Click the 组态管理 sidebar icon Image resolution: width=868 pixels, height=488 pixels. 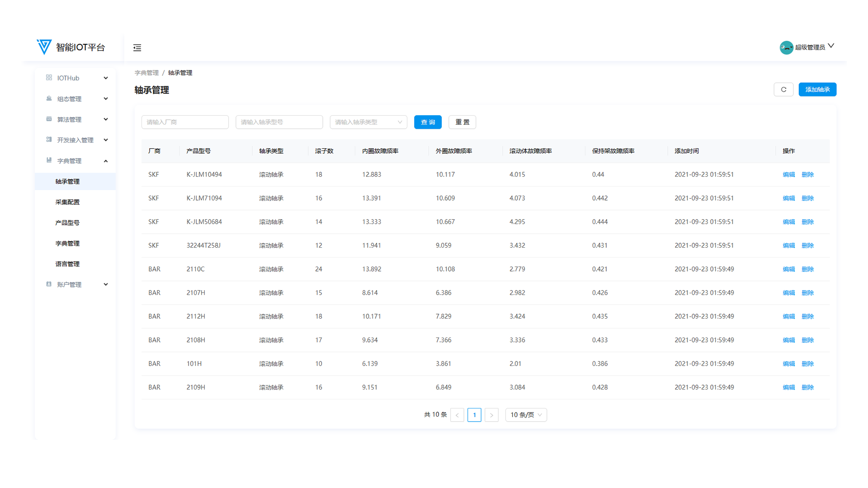(x=49, y=99)
